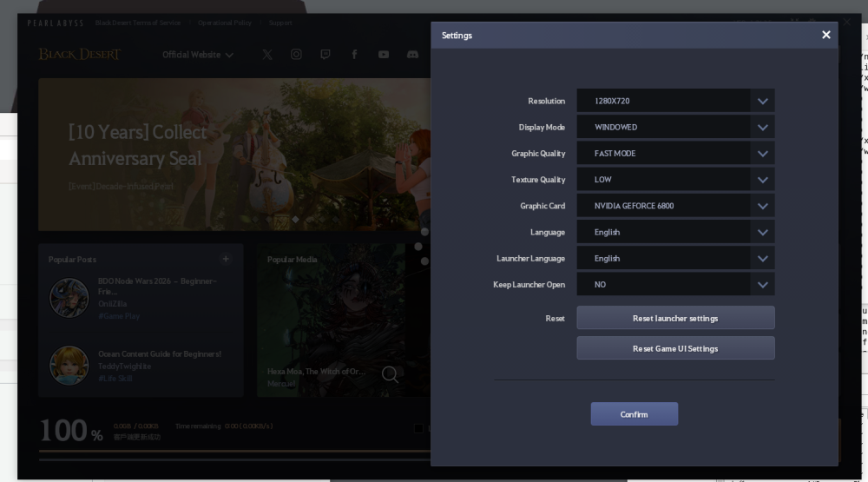Open the Display Mode dropdown
The image size is (868, 482).
point(675,127)
